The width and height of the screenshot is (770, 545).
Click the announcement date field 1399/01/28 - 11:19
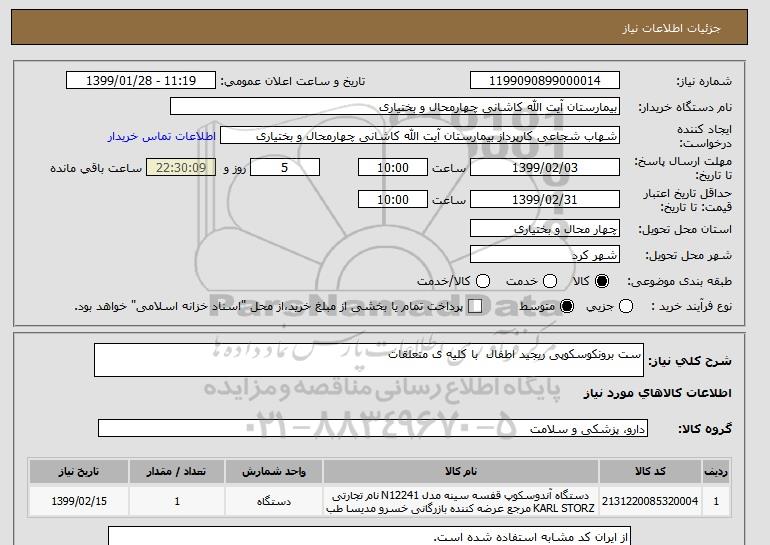141,81
